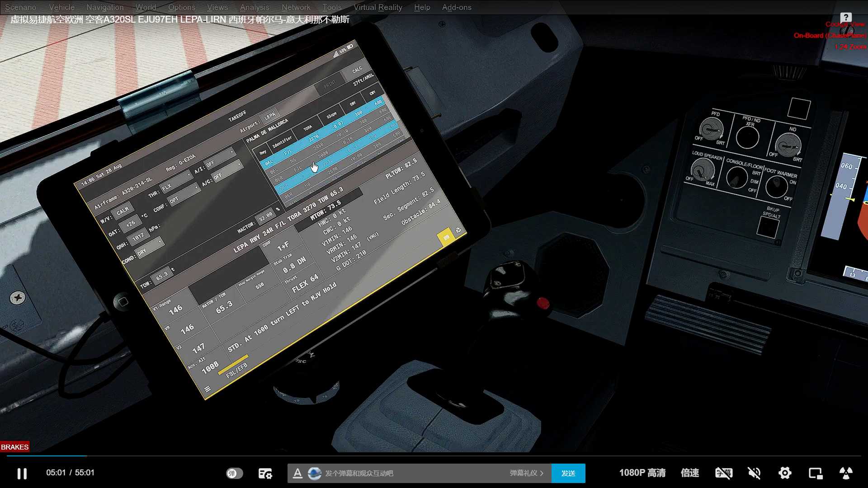
Task: Open danmaku text style icon
Action: [297, 473]
